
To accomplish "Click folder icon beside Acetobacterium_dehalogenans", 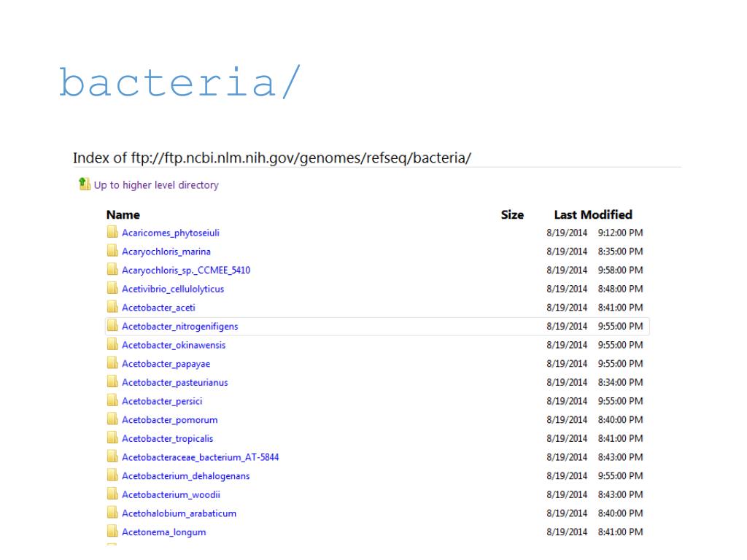I will (x=112, y=475).
